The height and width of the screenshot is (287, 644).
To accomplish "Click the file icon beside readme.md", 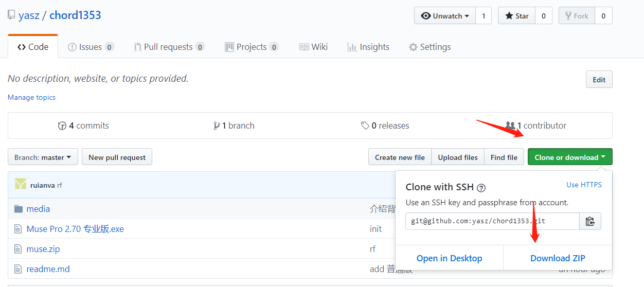I will pos(19,269).
